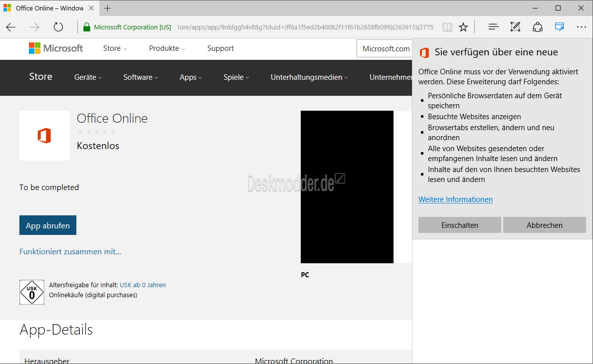Click the blue extension icon in toolbar
The width and height of the screenshot is (593, 364).
pyautogui.click(x=560, y=27)
